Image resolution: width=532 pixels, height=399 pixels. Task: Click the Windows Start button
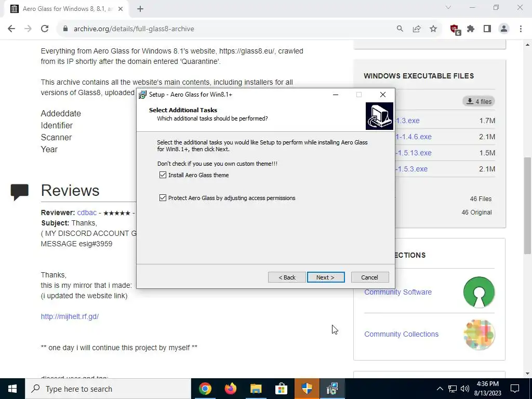click(x=12, y=389)
